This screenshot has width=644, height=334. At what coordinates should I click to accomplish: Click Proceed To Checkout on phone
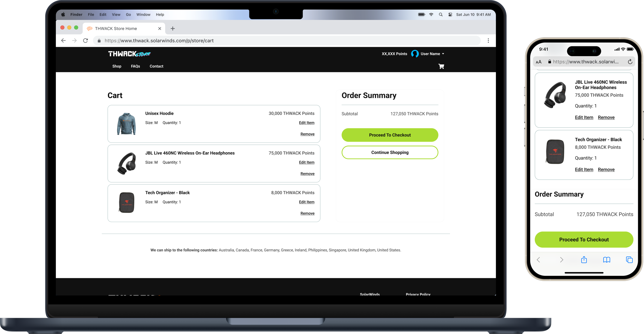click(584, 239)
